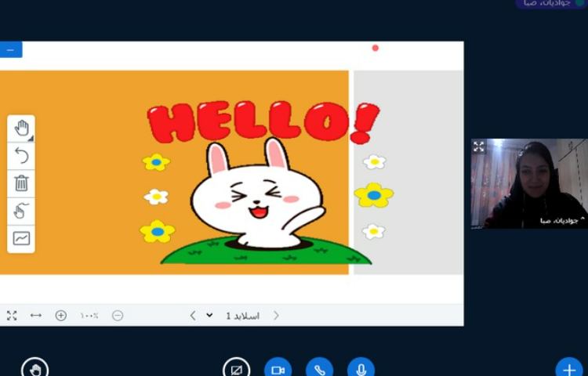Image resolution: width=588 pixels, height=376 pixels.
Task: Raise hand using the bottom-left hand button
Action: [x=34, y=368]
